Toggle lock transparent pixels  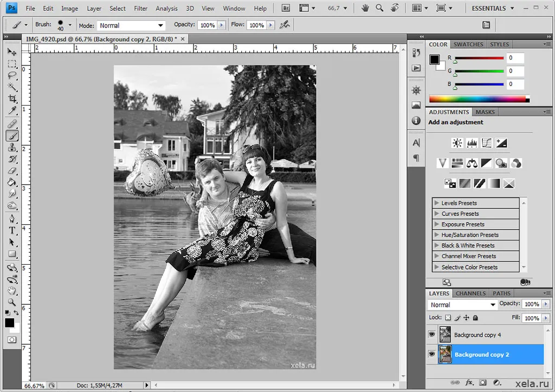(448, 317)
